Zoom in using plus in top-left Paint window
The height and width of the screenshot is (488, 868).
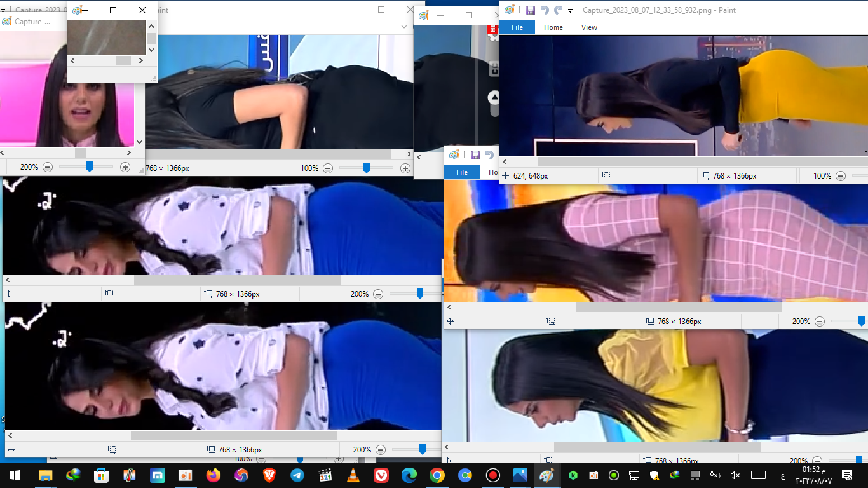tap(125, 167)
